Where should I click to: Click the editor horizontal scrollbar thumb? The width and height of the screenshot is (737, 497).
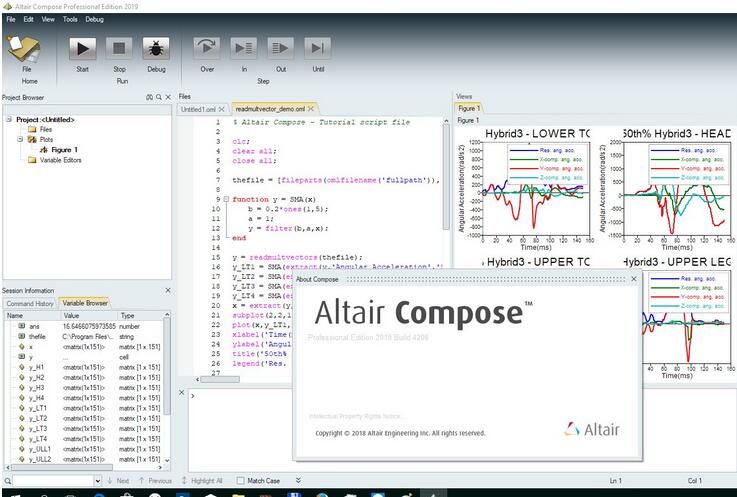coord(220,379)
